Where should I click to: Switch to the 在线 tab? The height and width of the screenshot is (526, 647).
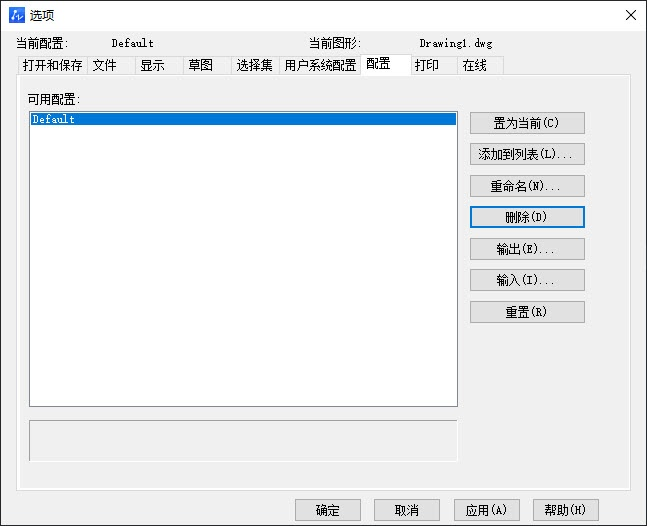480,65
